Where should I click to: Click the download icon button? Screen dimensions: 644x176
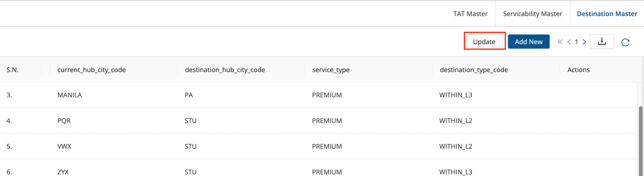click(601, 42)
